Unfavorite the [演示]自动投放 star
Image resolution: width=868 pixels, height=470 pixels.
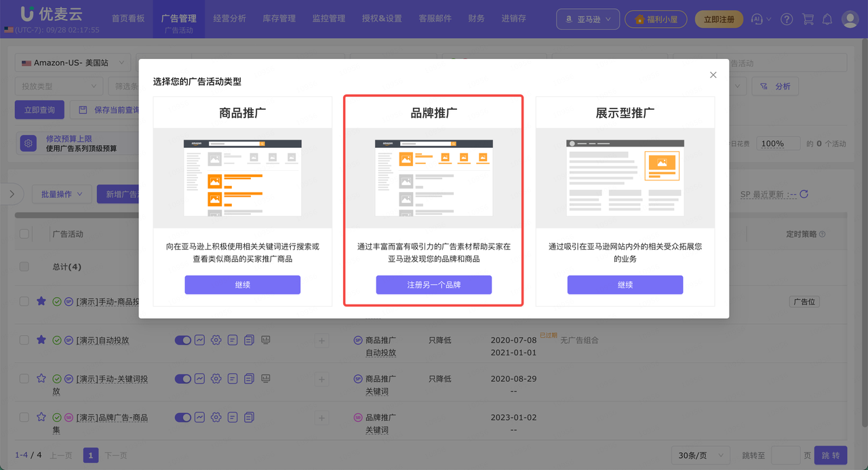[x=41, y=340]
